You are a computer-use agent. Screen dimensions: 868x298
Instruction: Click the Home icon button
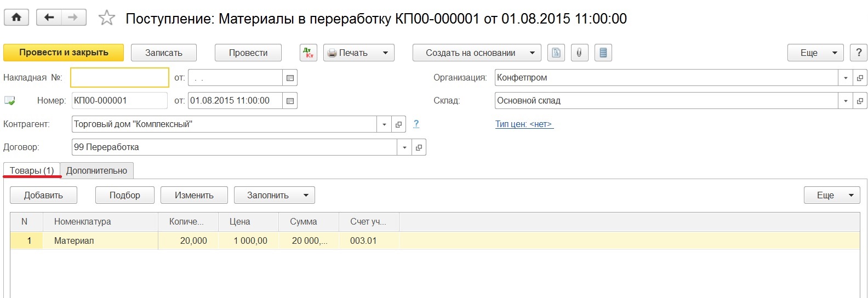click(16, 18)
